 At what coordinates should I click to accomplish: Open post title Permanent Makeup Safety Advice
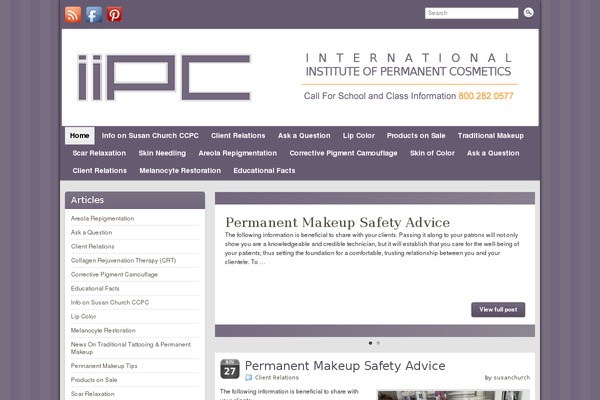345,366
